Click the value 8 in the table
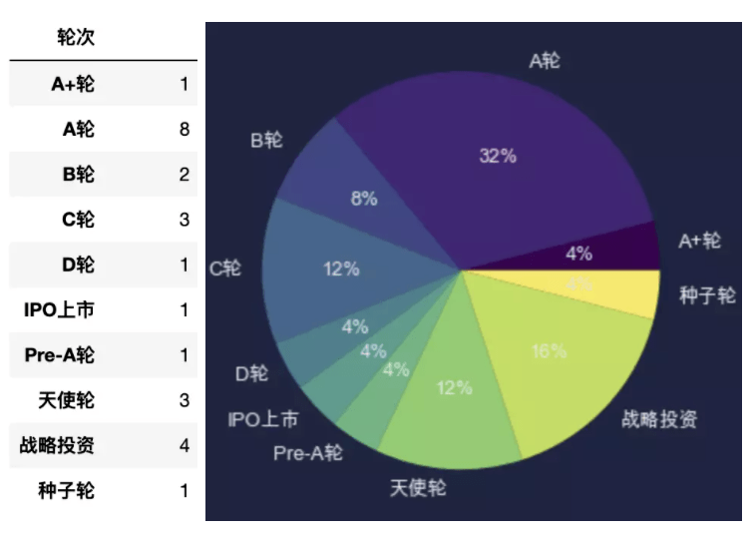The image size is (756, 545). tap(185, 130)
